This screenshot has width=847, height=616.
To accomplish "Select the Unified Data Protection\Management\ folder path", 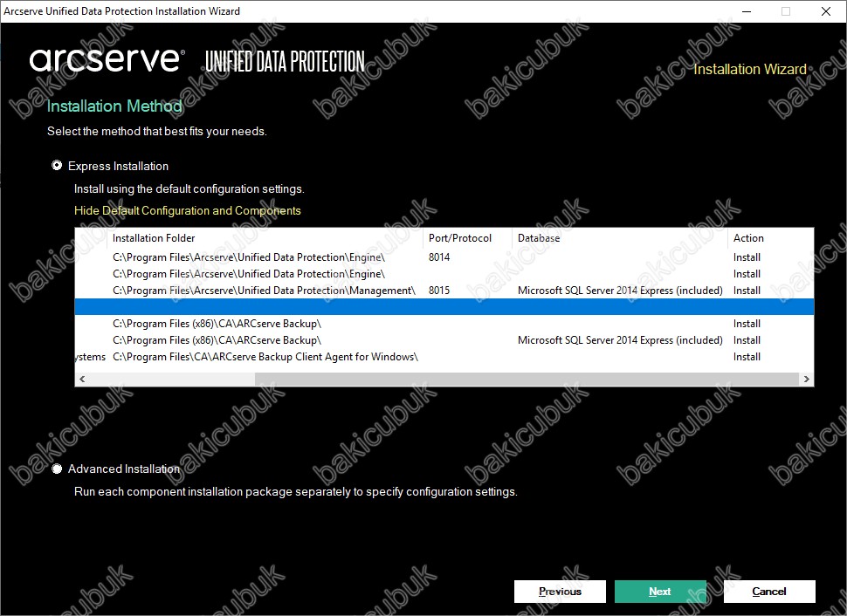I will click(x=265, y=291).
